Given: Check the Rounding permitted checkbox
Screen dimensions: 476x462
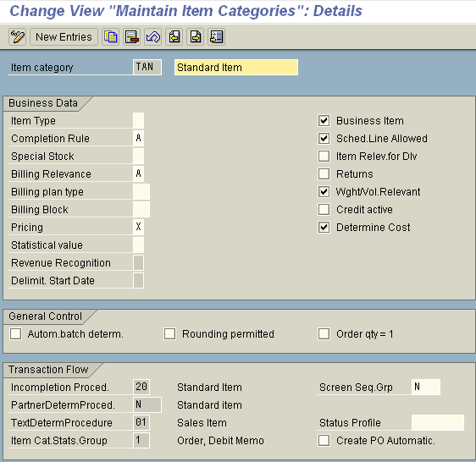Looking at the screenshot, I should click(169, 334).
